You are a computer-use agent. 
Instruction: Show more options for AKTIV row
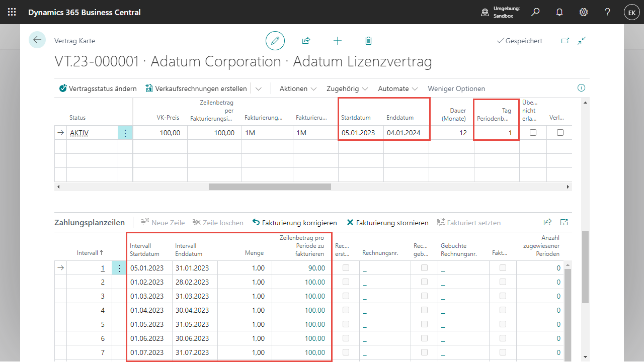point(125,133)
